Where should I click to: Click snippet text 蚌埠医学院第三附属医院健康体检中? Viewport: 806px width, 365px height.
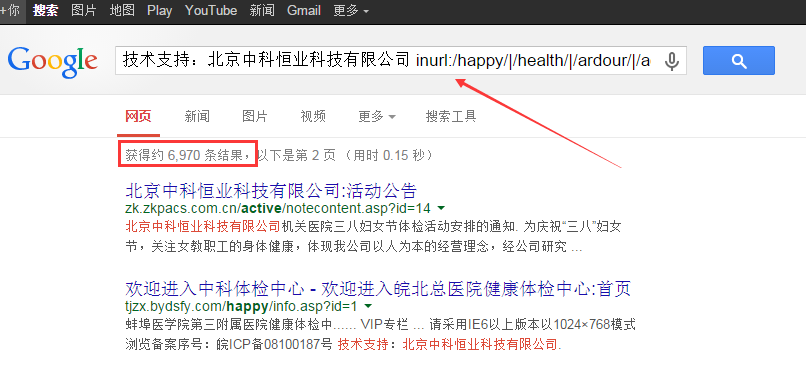pyautogui.click(x=229, y=325)
